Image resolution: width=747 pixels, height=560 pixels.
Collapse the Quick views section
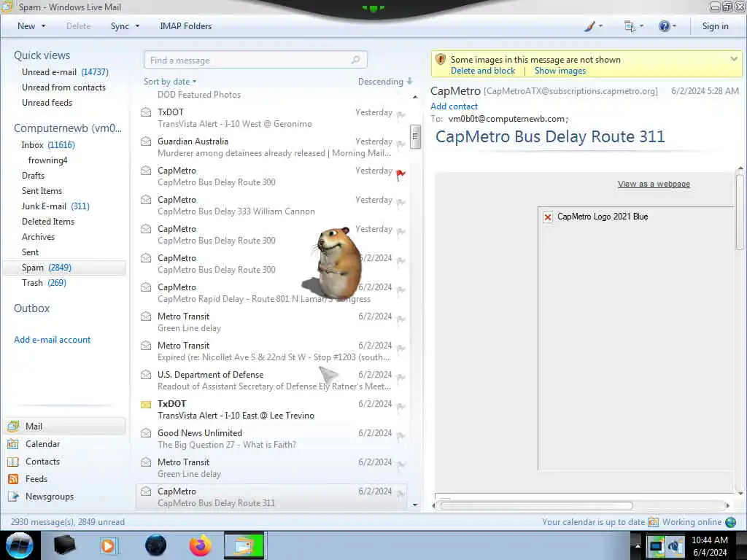coord(42,55)
